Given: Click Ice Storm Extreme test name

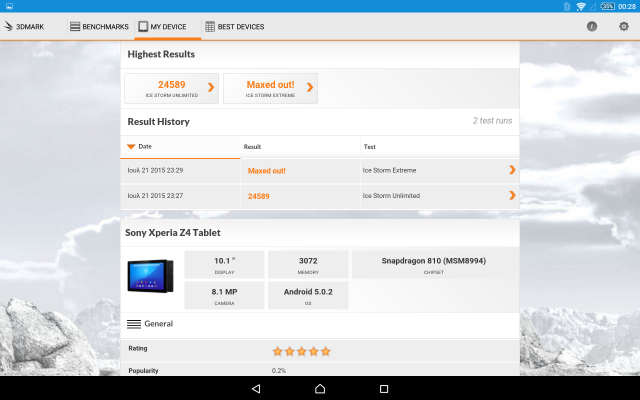Looking at the screenshot, I should (x=389, y=170).
